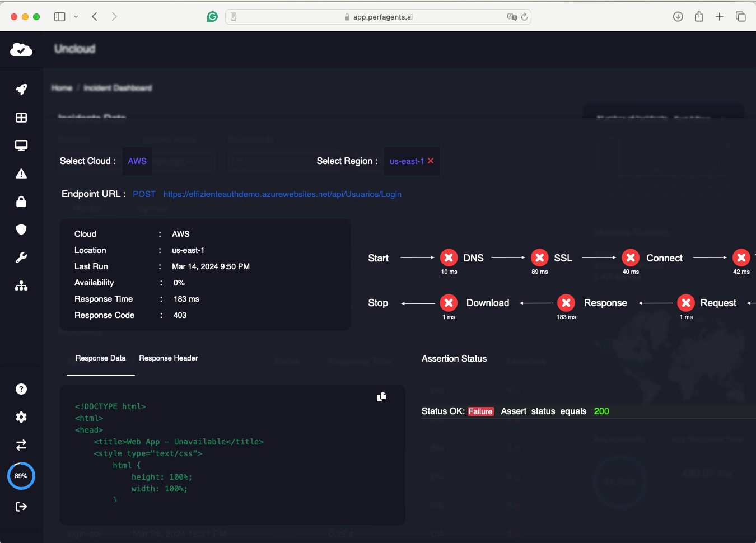Image resolution: width=756 pixels, height=543 pixels.
Task: Open the shield security sidebar icon
Action: coord(21,230)
